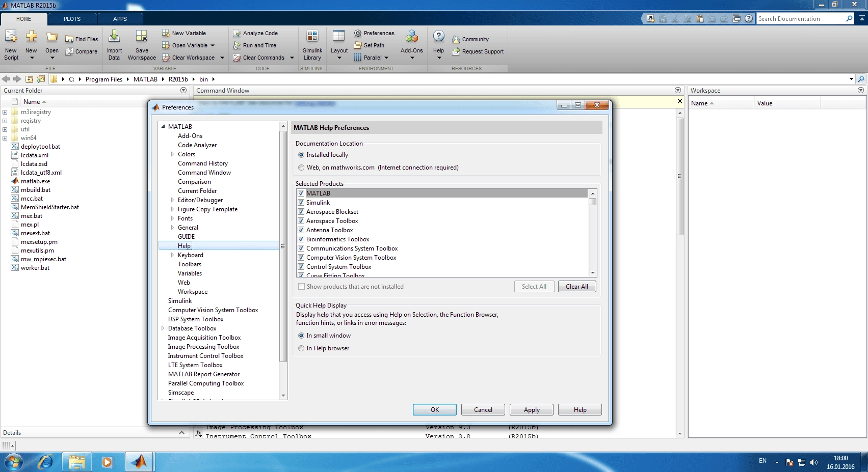Click the Open folder icon
868x472 pixels.
coord(52,37)
